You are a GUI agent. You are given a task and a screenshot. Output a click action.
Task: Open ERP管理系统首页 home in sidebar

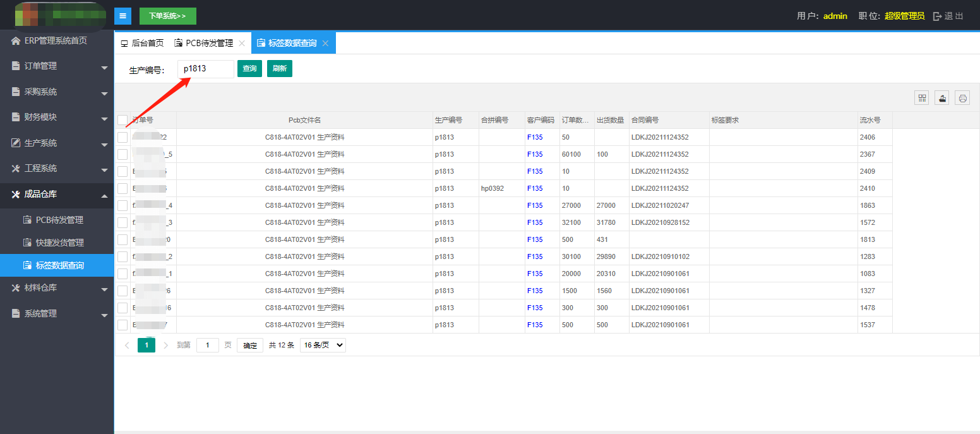[56, 40]
